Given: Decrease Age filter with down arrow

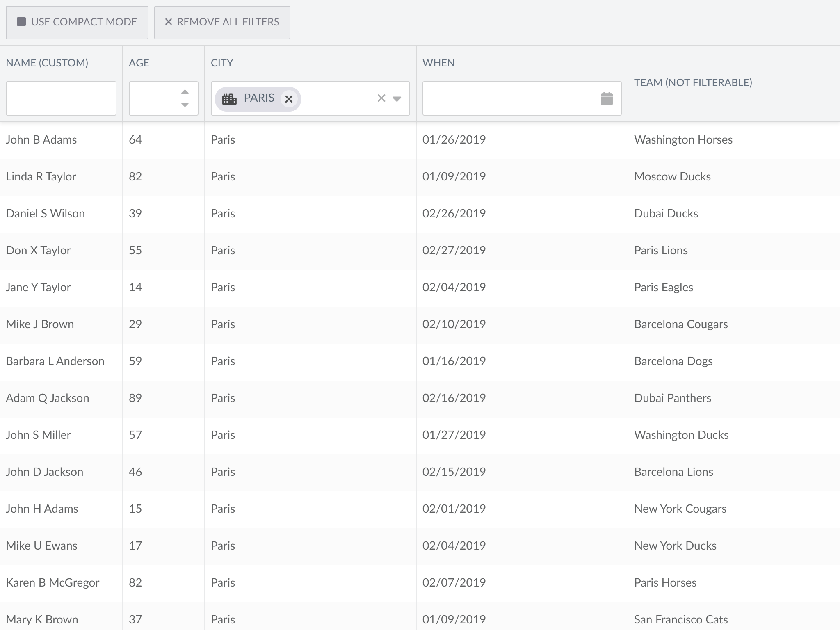Looking at the screenshot, I should coord(185,105).
